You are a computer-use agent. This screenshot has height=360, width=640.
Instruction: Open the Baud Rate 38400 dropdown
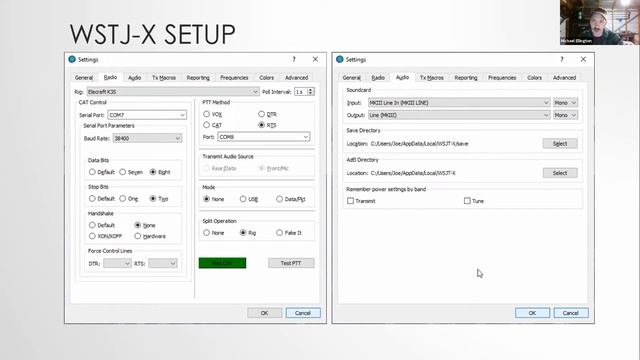point(147,138)
